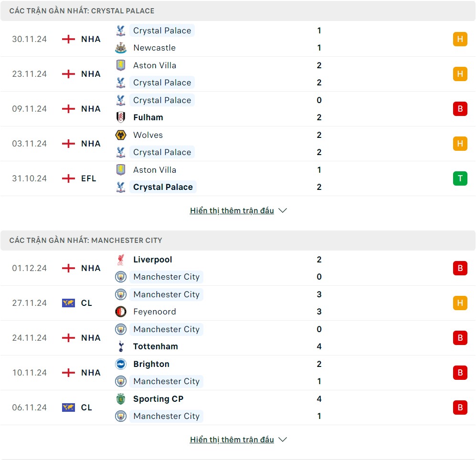Open the Manchester City recent matches header
476x460 pixels.
pos(86,240)
